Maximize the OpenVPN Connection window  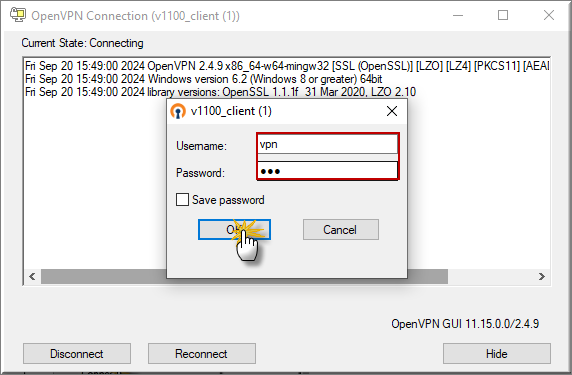pos(503,15)
